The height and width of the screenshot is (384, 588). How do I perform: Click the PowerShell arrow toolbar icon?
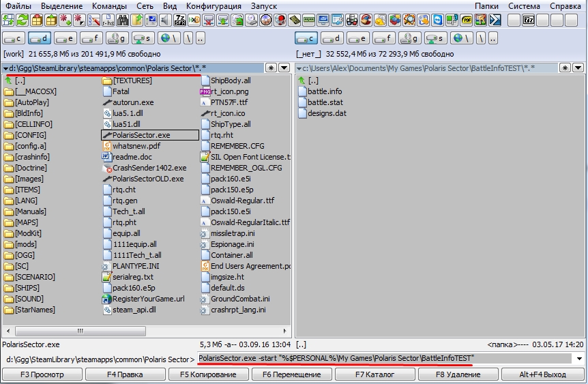click(495, 20)
